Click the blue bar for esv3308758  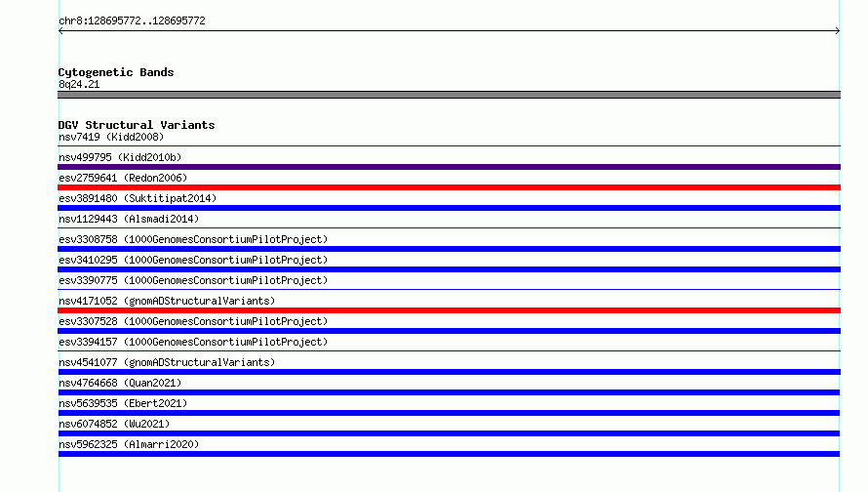point(449,249)
